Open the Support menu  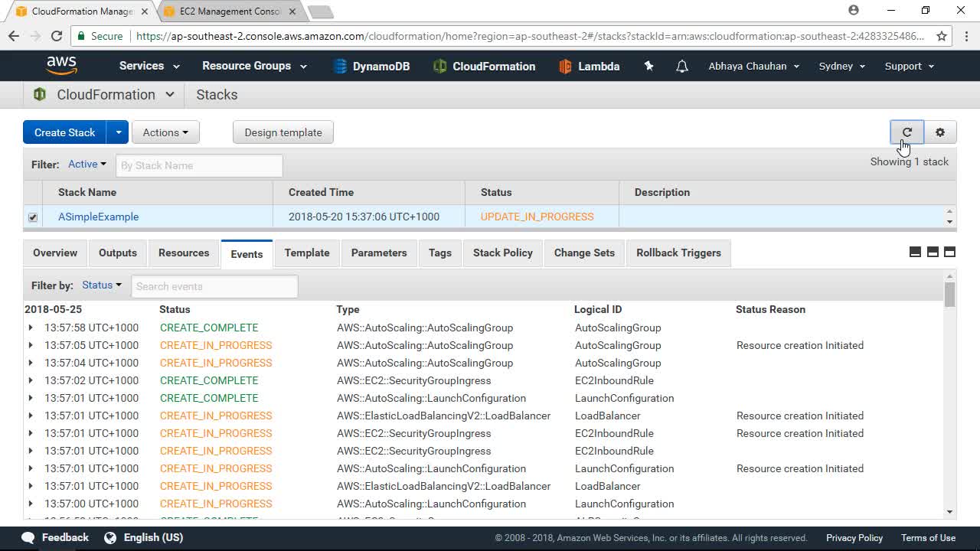[x=910, y=66]
